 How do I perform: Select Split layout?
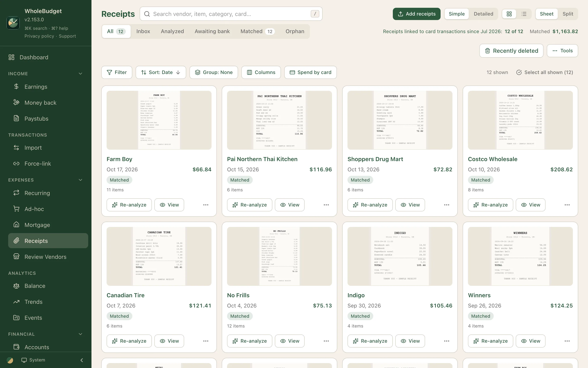click(x=568, y=14)
